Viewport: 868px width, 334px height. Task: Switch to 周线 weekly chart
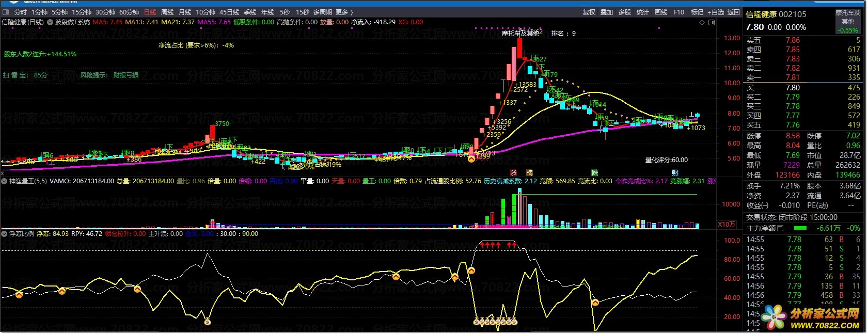click(x=167, y=12)
